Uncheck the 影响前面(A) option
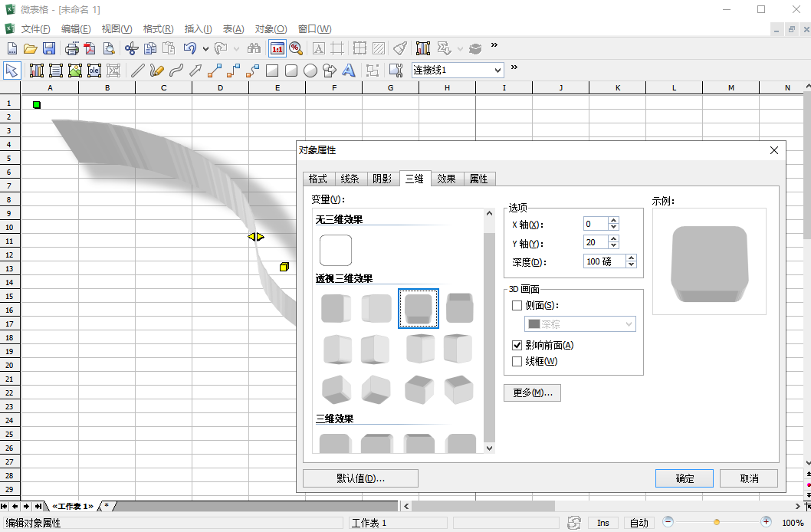The height and width of the screenshot is (532, 811). click(517, 345)
